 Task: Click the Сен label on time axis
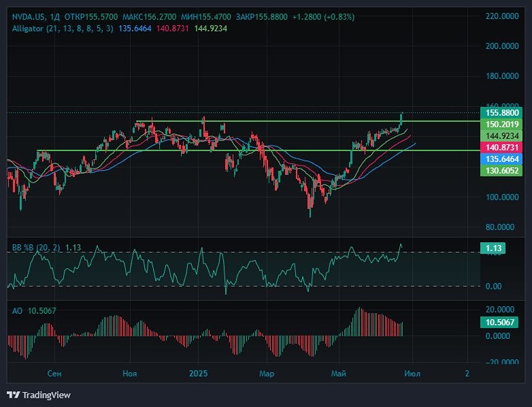tap(56, 374)
